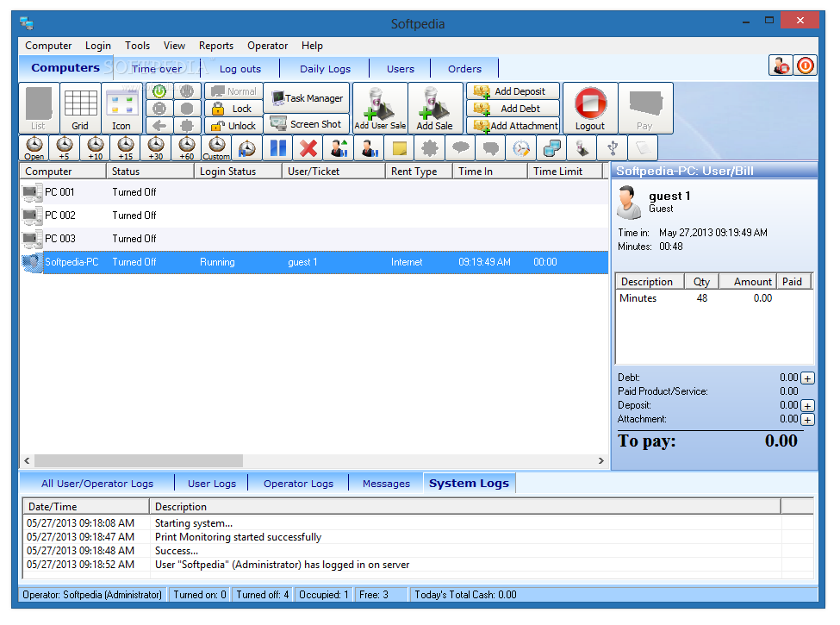Add +5 minutes clock button
The width and height of the screenshot is (840, 625).
(65, 148)
